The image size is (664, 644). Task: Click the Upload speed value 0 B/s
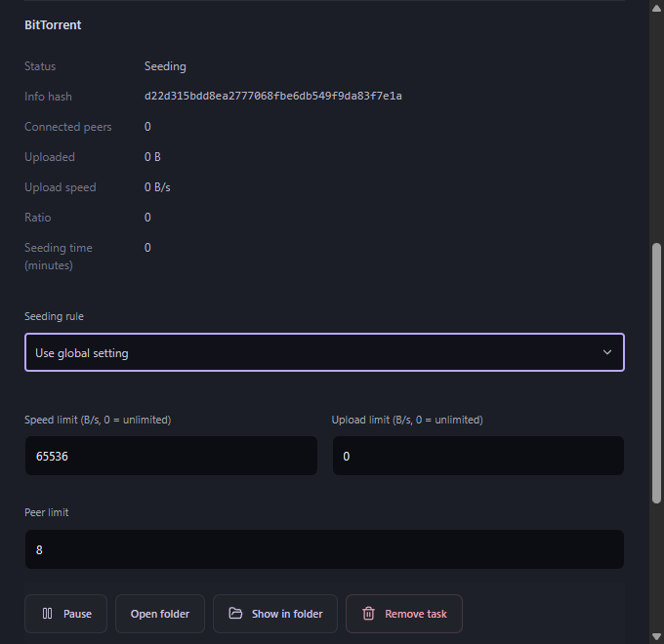[x=157, y=187]
